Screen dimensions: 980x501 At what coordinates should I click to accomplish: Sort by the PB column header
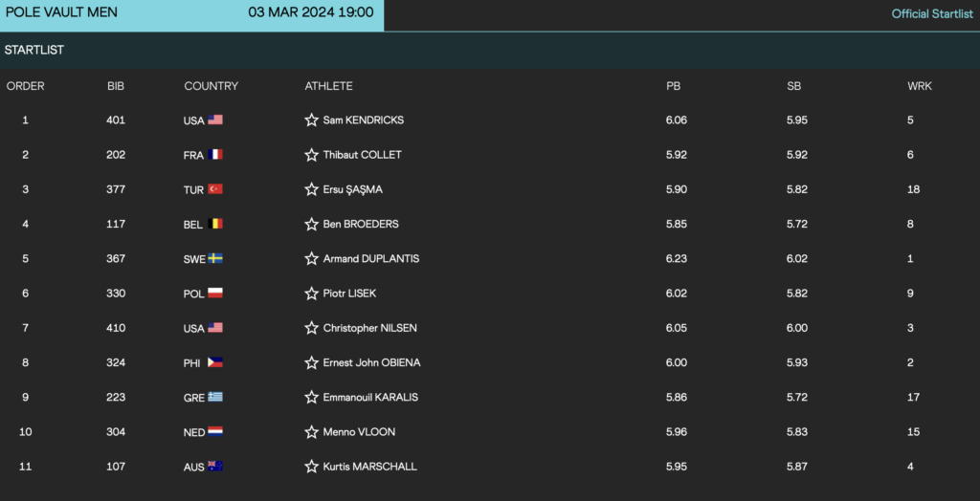click(x=673, y=86)
